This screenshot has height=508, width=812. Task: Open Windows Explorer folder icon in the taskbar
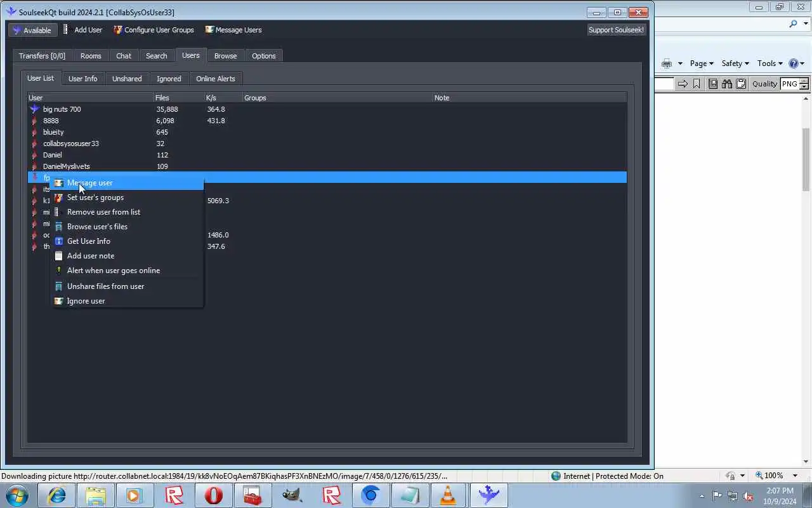(96, 495)
